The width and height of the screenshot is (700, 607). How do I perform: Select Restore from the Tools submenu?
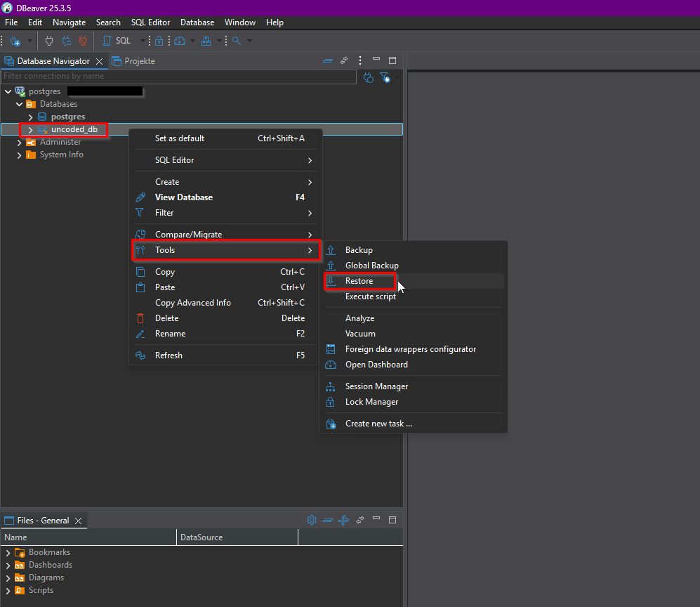point(359,281)
